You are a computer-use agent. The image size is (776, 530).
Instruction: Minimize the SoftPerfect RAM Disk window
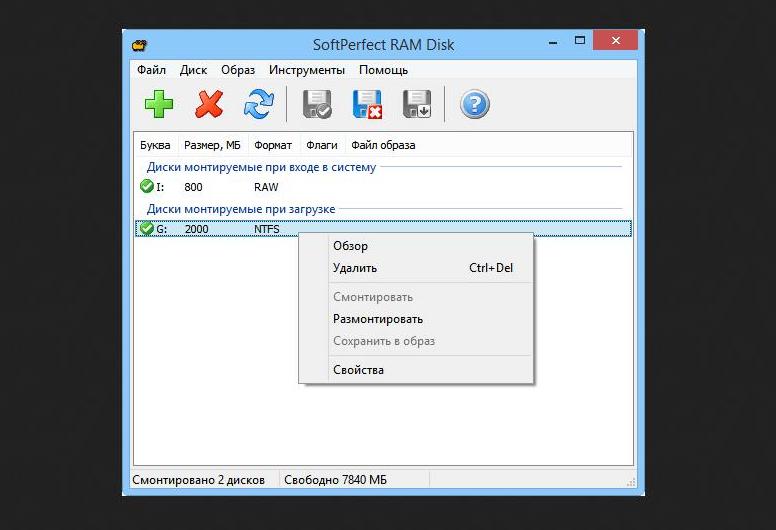553,43
